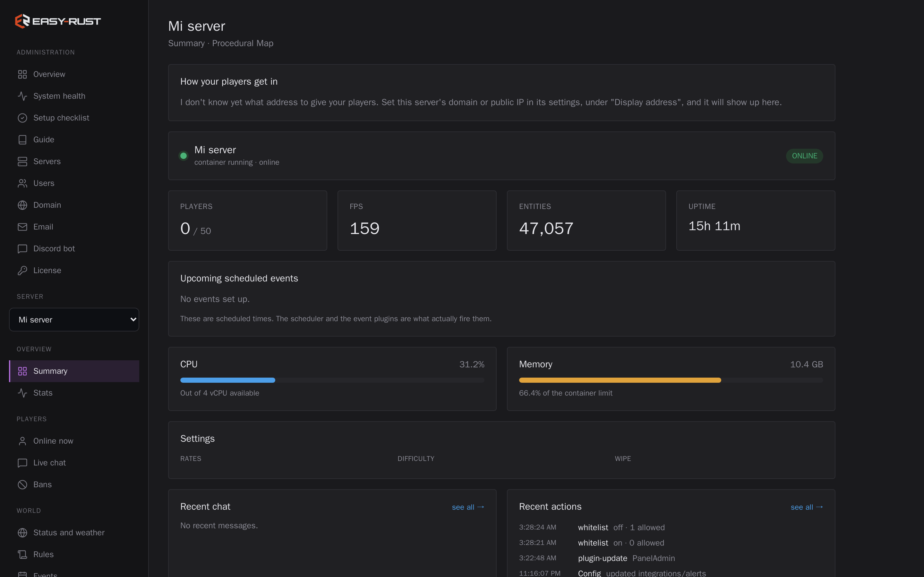Click the Guide book icon
The image size is (924, 577).
22,140
